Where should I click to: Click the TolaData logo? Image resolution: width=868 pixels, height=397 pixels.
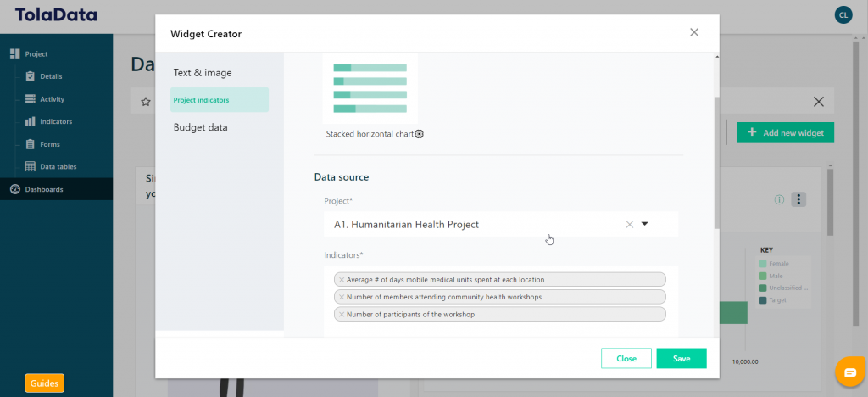56,15
